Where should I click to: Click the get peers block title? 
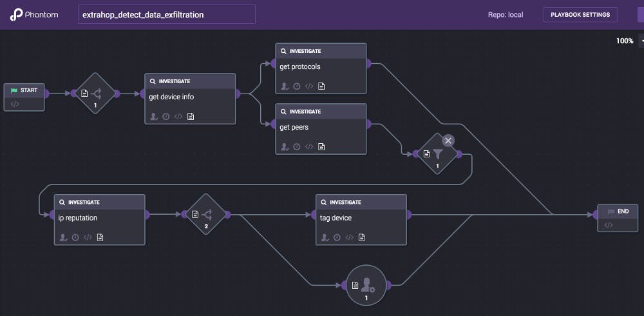294,127
